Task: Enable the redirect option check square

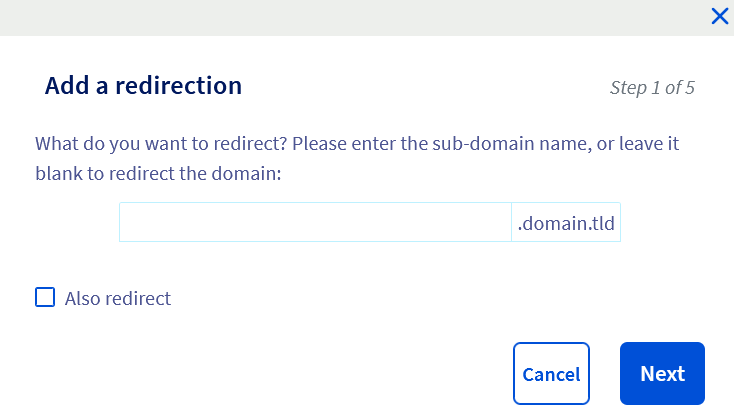Action: (45, 297)
